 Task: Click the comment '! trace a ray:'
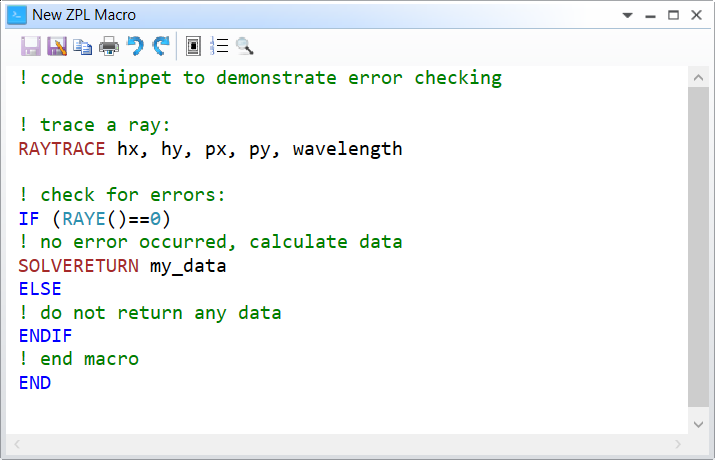pos(95,125)
